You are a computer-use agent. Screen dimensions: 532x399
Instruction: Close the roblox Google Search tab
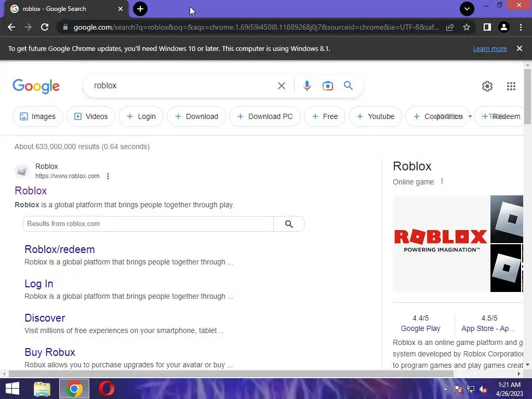click(121, 9)
